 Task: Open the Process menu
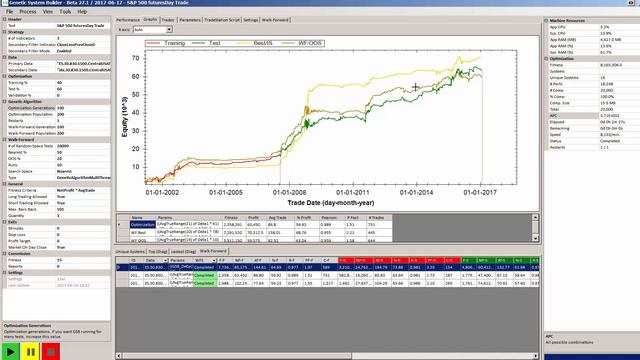tap(28, 11)
